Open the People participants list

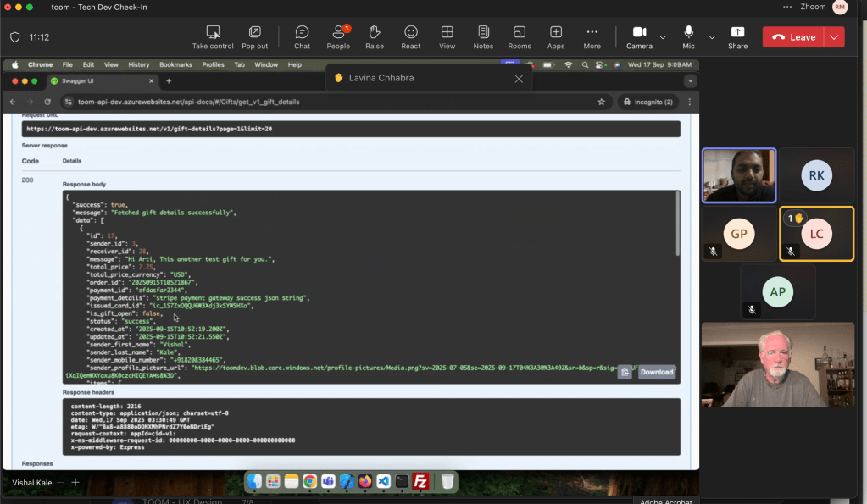pyautogui.click(x=338, y=36)
